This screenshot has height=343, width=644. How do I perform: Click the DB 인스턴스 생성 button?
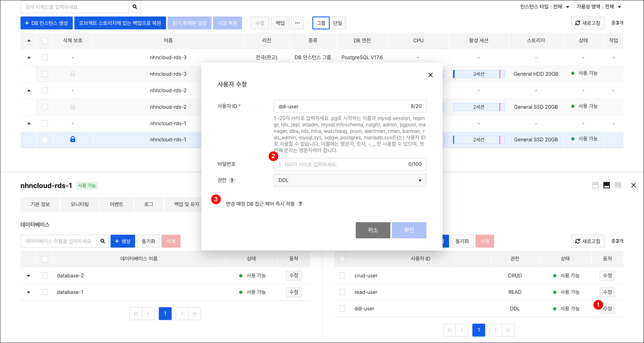tap(47, 23)
